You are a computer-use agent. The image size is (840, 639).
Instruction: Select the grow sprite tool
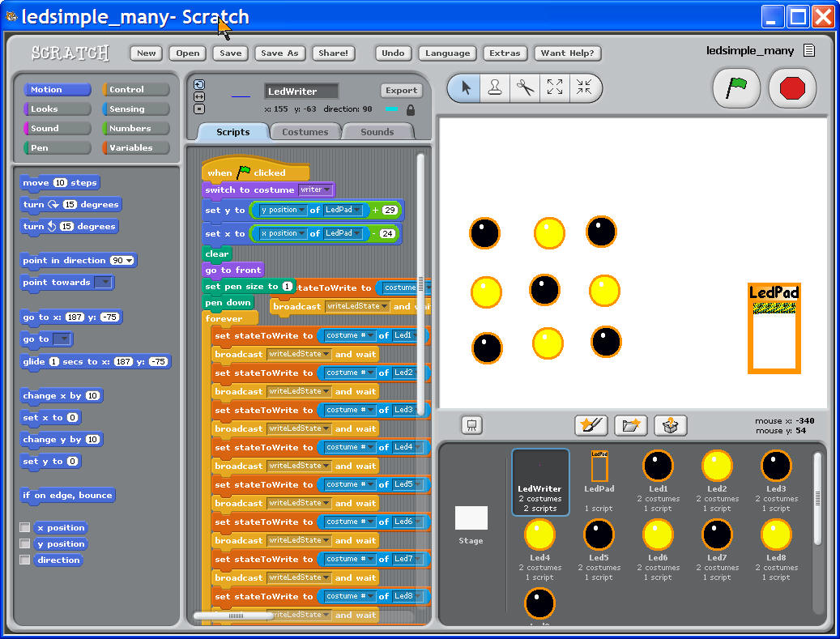tap(554, 87)
